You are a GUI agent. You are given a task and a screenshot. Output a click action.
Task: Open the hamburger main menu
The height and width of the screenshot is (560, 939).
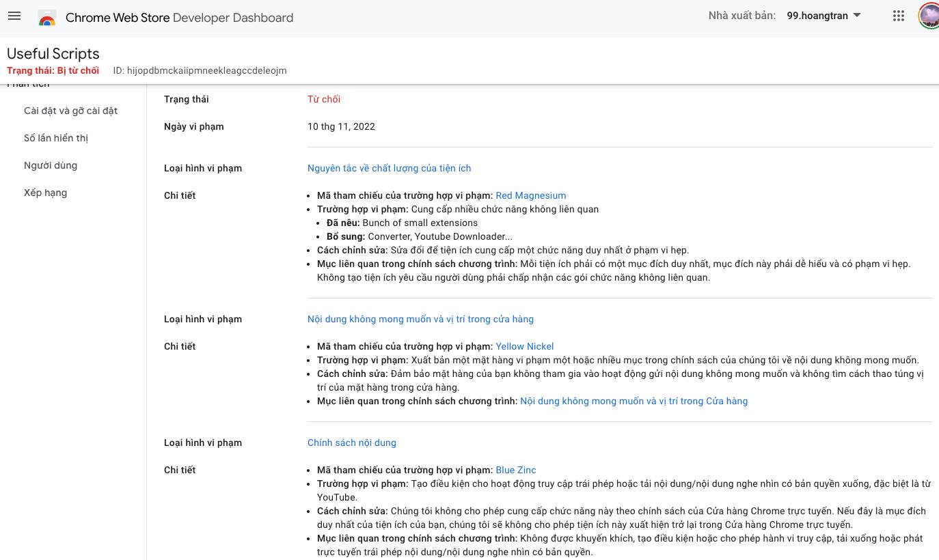pyautogui.click(x=14, y=16)
